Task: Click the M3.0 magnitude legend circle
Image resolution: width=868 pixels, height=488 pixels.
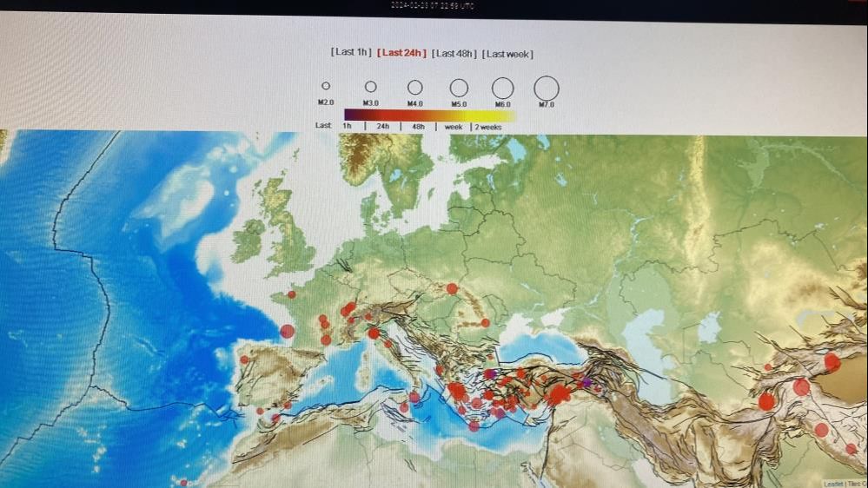Action: [x=371, y=87]
